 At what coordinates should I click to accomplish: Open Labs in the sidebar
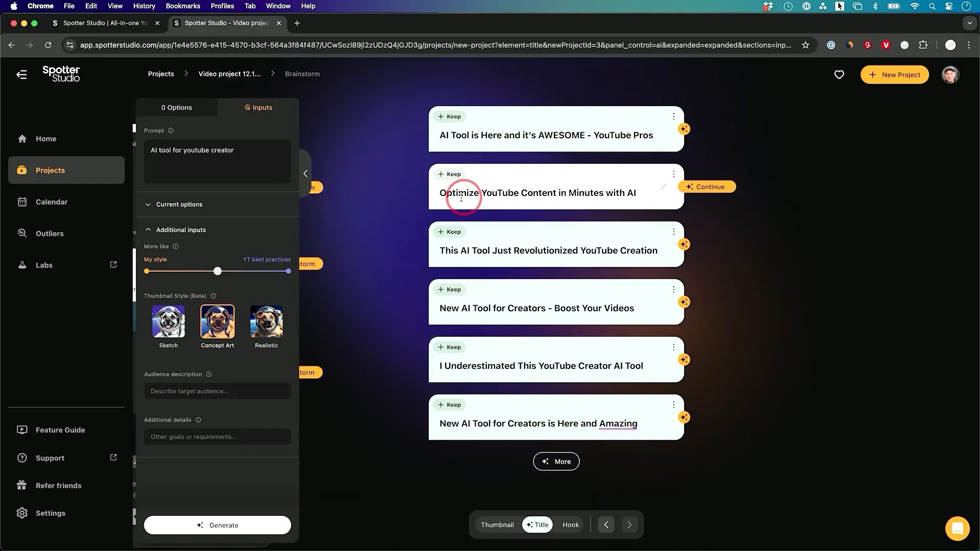point(66,265)
